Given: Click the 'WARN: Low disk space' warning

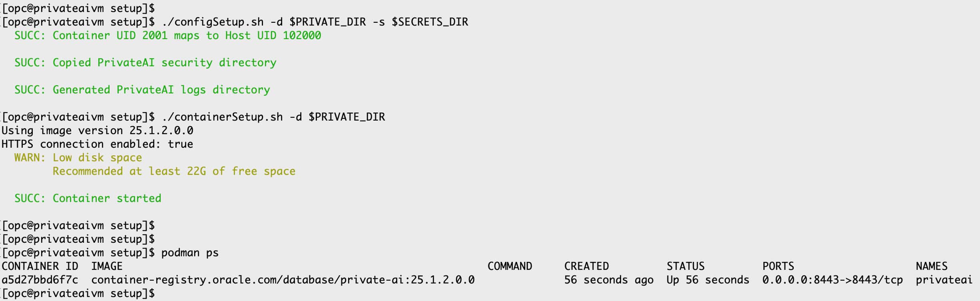Looking at the screenshot, I should [x=78, y=158].
